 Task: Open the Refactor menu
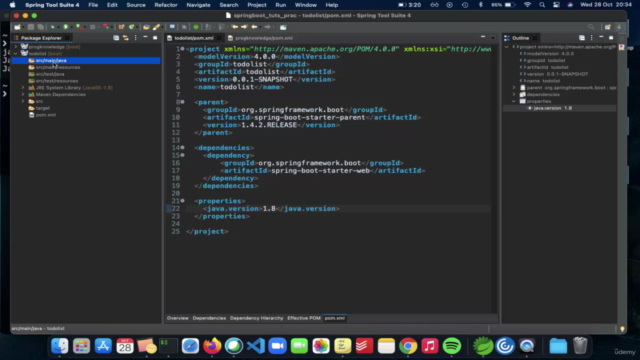click(x=166, y=5)
